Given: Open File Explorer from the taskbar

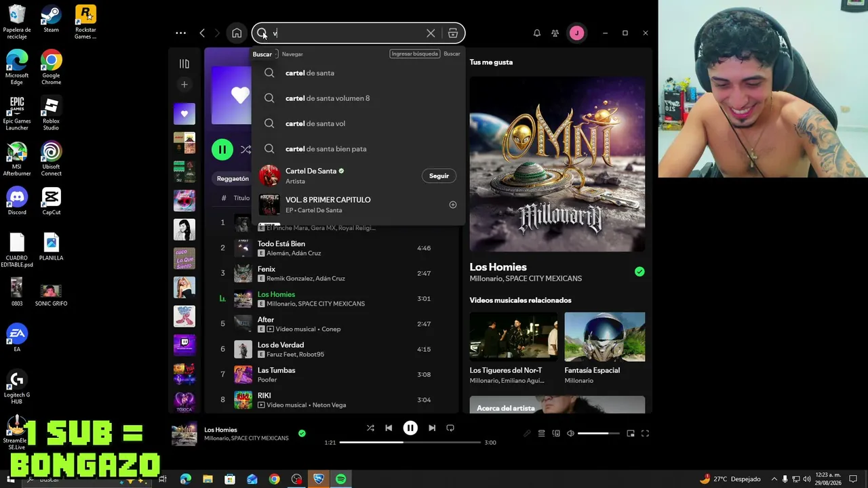Looking at the screenshot, I should pyautogui.click(x=208, y=479).
